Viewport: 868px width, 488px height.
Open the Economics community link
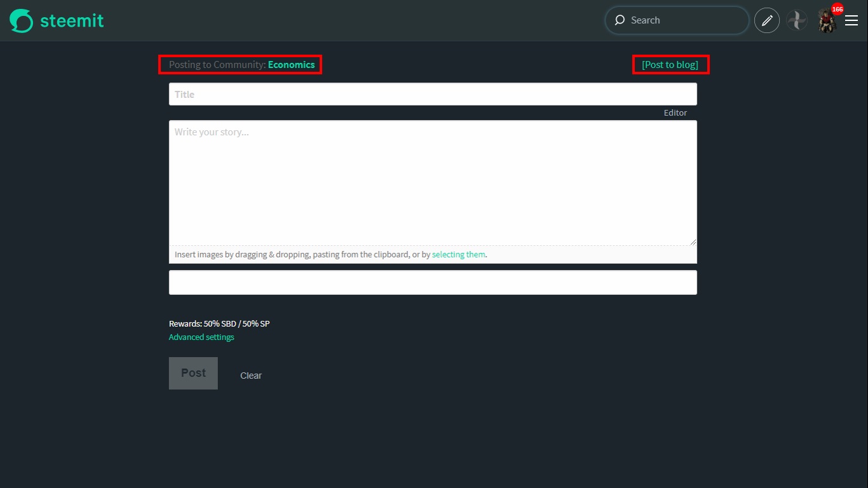click(291, 64)
